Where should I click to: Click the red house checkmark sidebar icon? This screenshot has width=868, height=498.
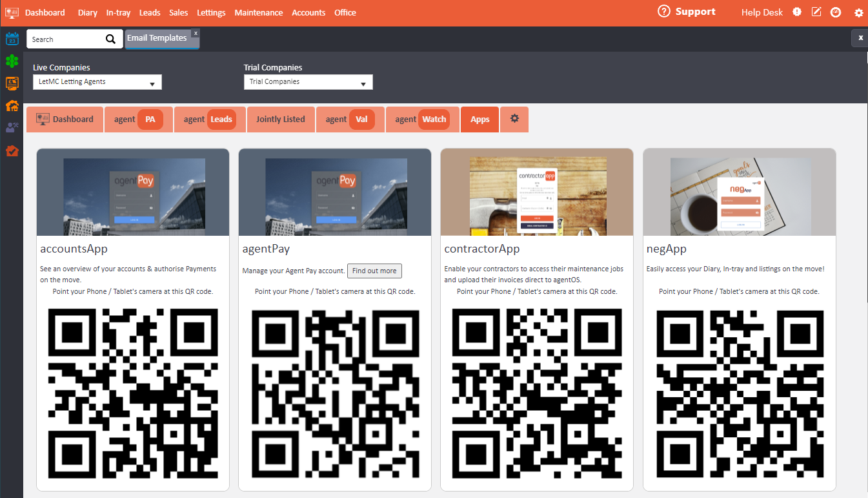[12, 150]
